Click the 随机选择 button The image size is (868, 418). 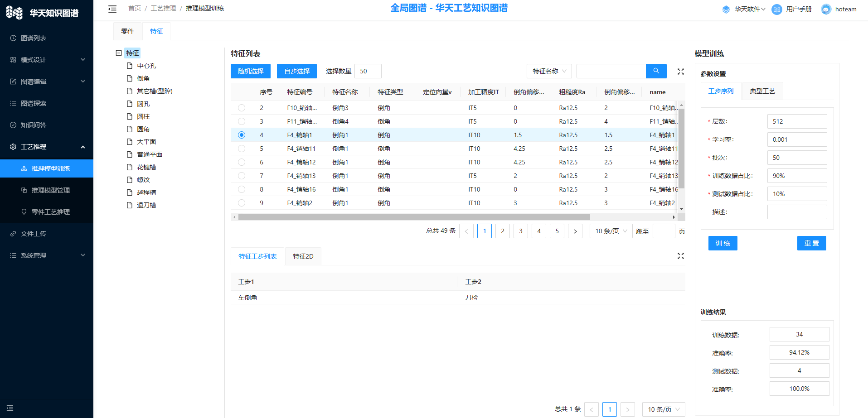pos(251,71)
